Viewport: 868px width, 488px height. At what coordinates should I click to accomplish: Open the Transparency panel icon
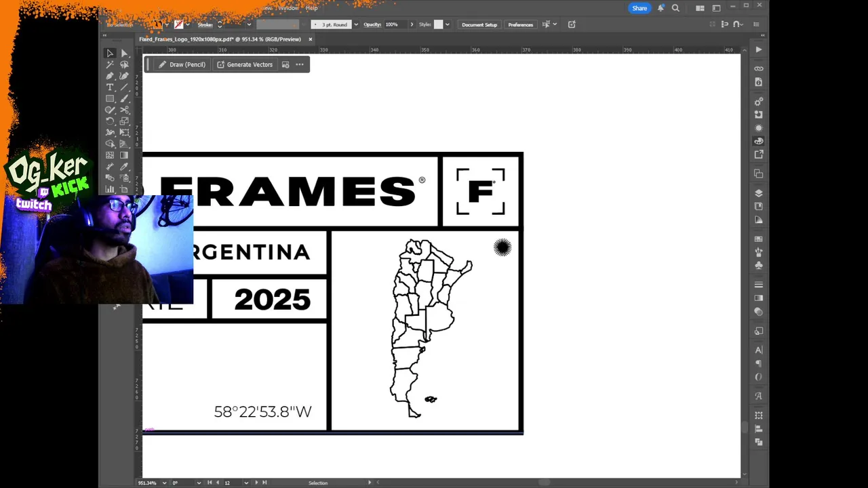point(759,312)
